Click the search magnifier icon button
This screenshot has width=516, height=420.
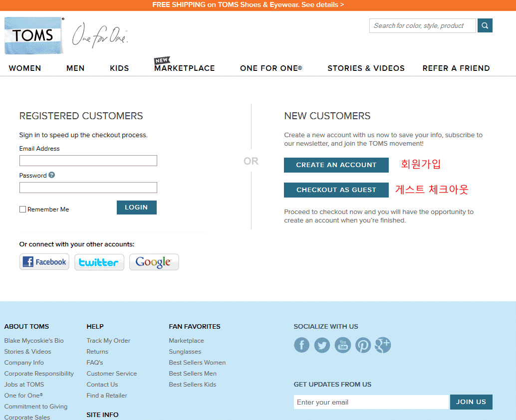pyautogui.click(x=485, y=25)
